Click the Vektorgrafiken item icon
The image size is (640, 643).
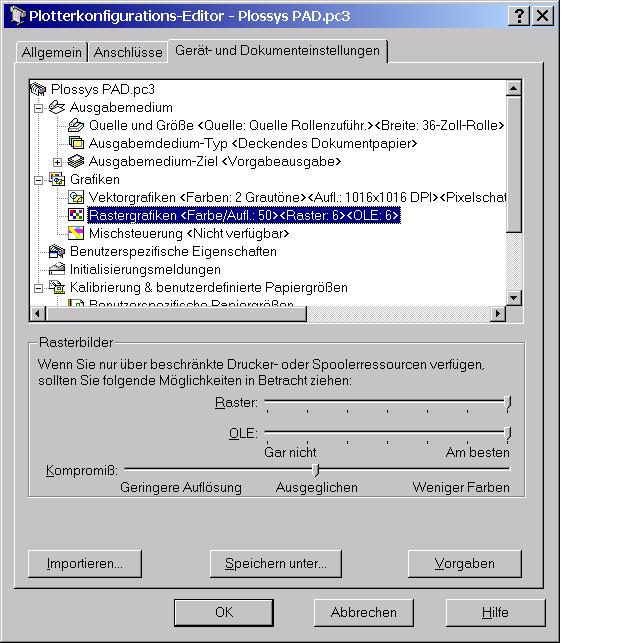[x=76, y=197]
